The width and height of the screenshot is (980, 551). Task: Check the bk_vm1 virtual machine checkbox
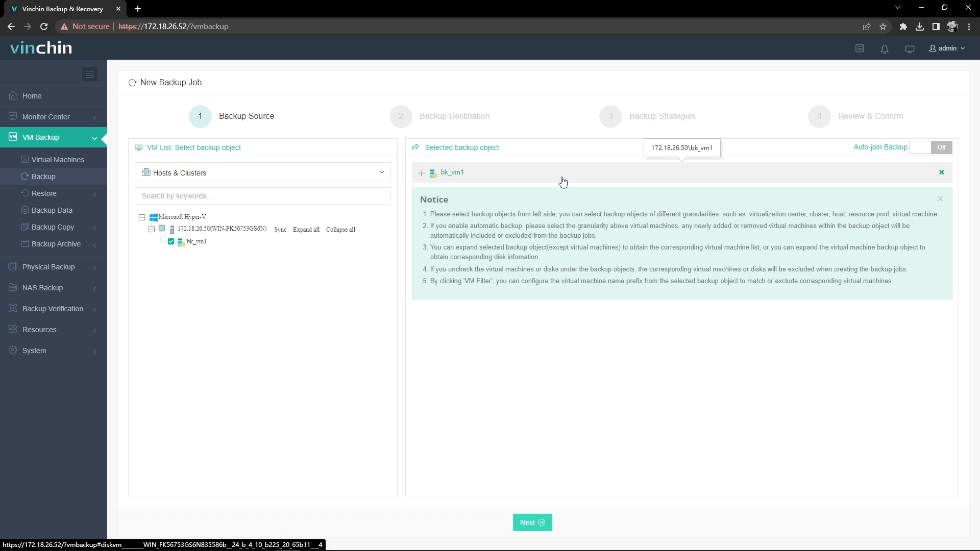(x=173, y=241)
